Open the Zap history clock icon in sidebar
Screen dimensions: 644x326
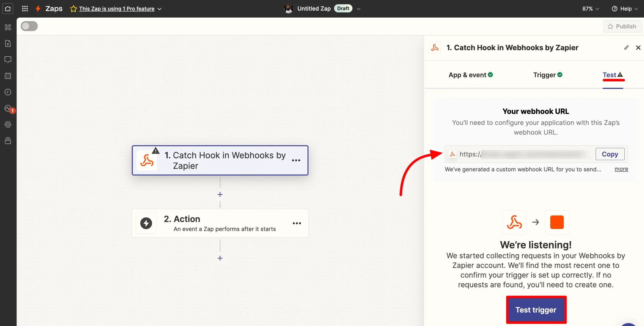(x=8, y=92)
